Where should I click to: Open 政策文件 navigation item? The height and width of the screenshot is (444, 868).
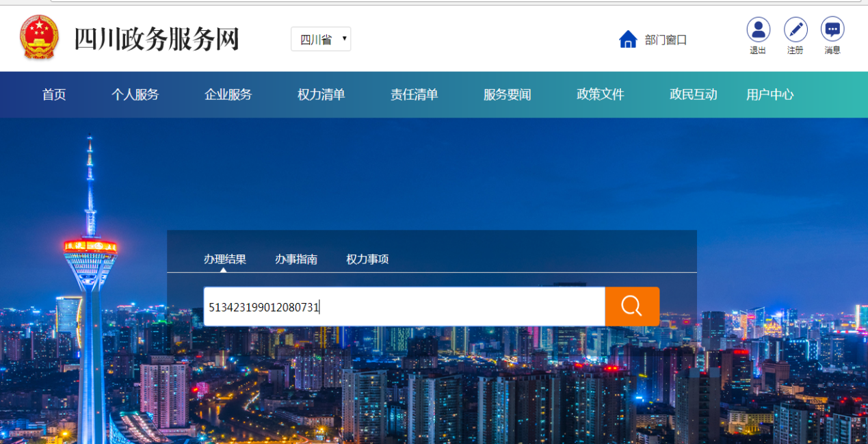click(x=601, y=94)
